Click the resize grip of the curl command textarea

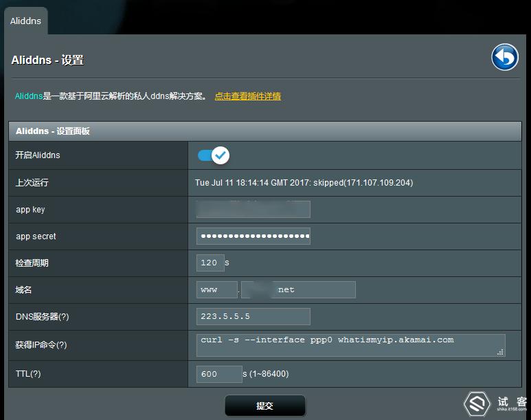[x=500, y=352]
